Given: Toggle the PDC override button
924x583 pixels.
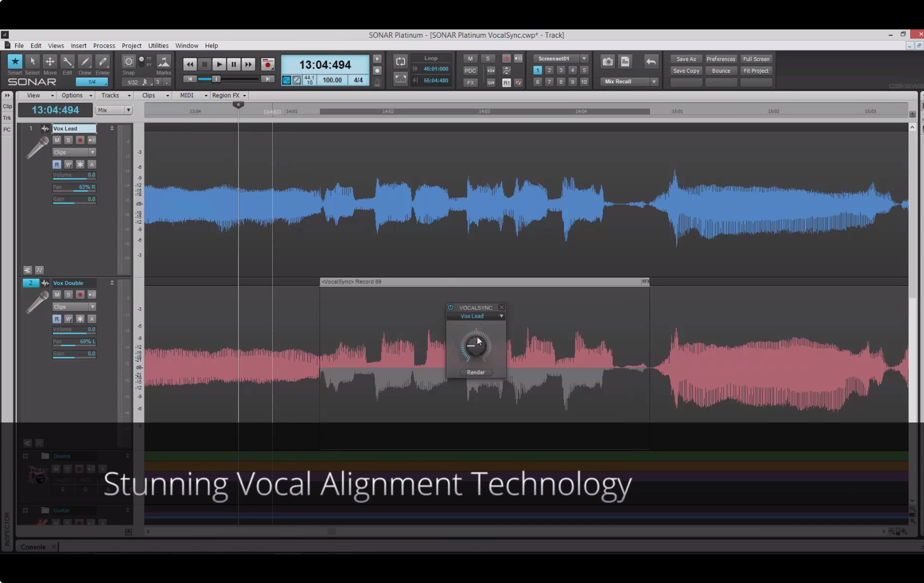Looking at the screenshot, I should pos(470,71).
